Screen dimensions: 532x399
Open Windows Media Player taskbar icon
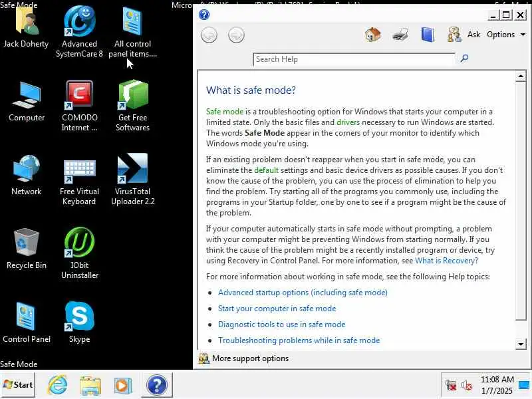tap(122, 386)
